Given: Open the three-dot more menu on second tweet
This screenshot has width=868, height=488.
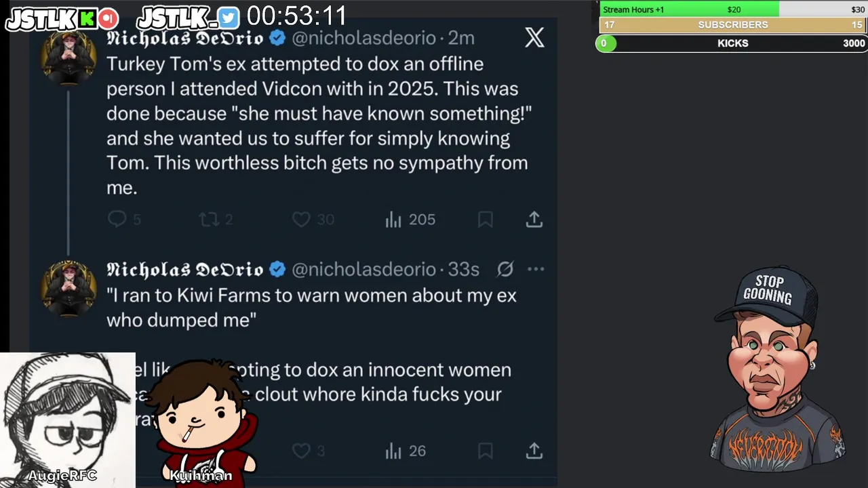Looking at the screenshot, I should tap(536, 269).
